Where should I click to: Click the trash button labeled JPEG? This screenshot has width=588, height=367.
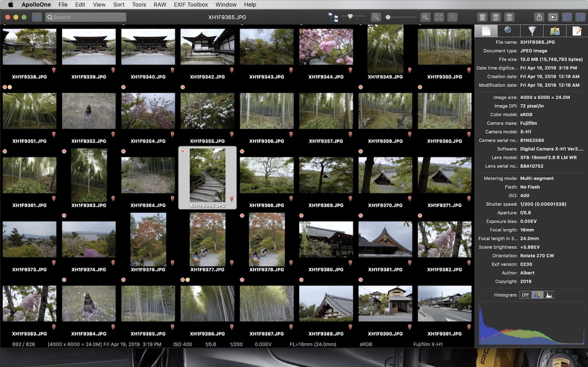(x=496, y=17)
